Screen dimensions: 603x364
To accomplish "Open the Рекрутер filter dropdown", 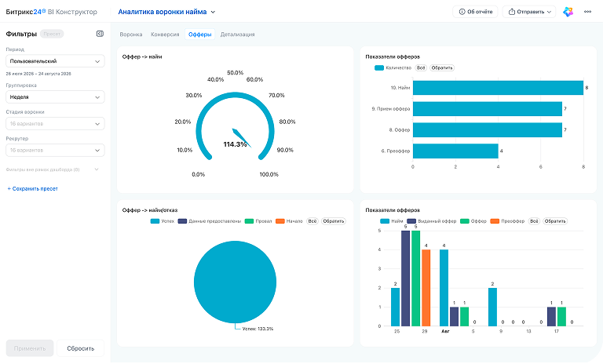I will tap(56, 151).
